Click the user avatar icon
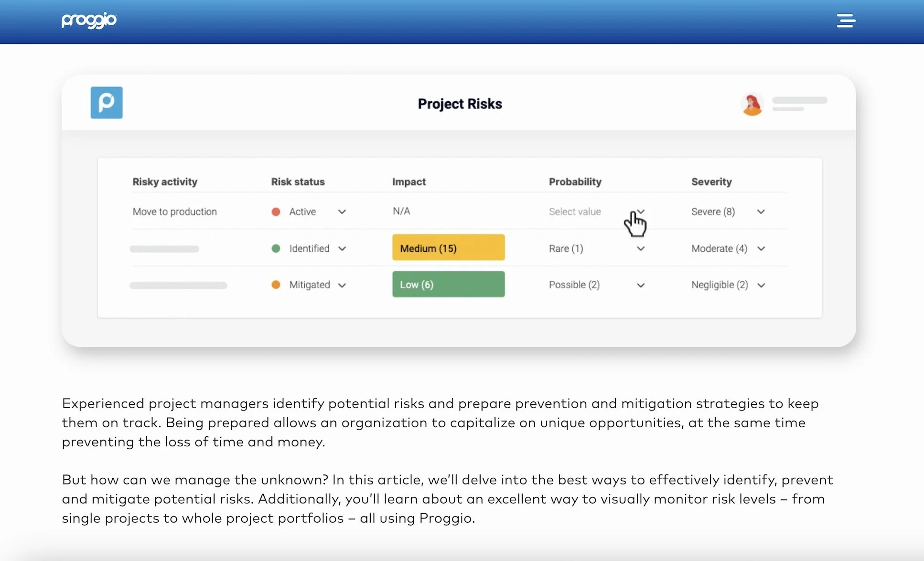924x561 pixels. 752,105
